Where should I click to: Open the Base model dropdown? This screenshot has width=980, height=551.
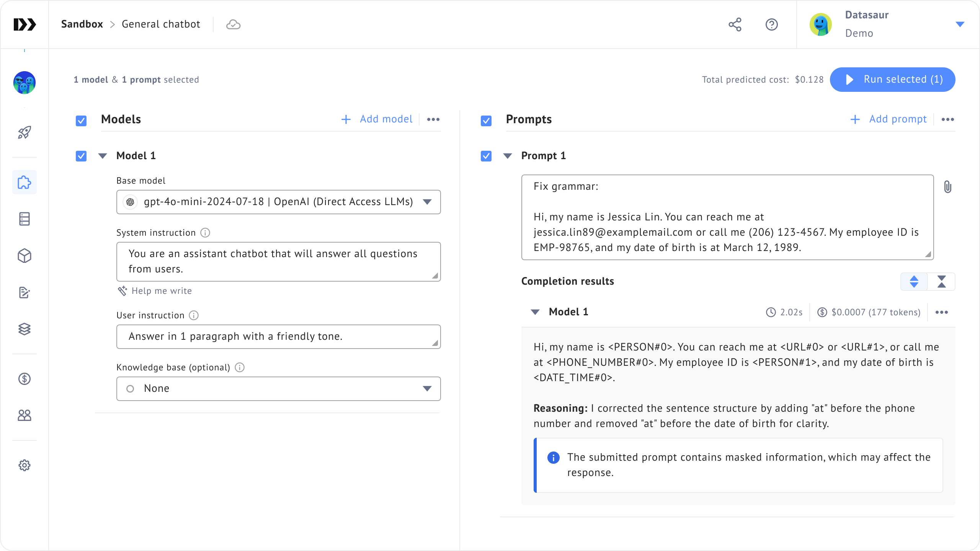click(278, 202)
